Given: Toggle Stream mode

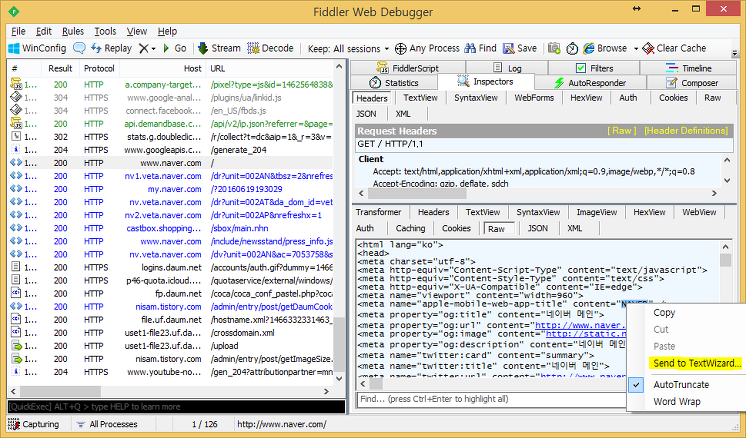Looking at the screenshot, I should click(x=219, y=48).
